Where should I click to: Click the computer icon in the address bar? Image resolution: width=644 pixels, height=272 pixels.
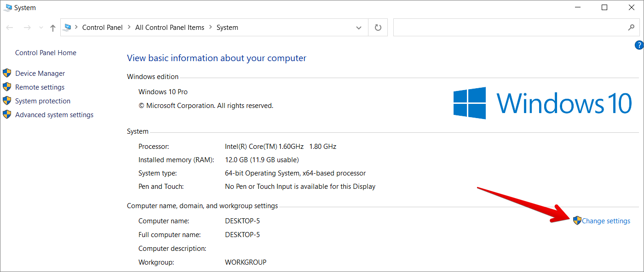click(68, 28)
